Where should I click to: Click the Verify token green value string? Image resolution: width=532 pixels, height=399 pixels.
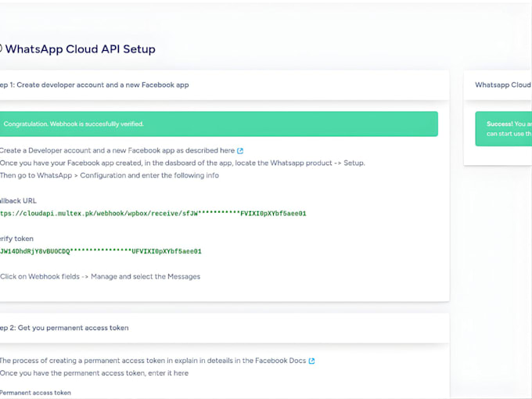(101, 251)
